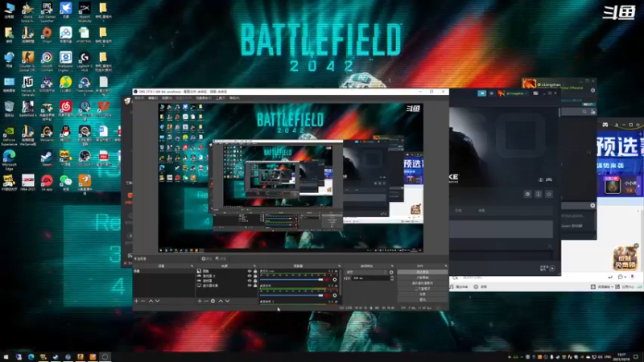Favorite the game with Steam star icon
The width and height of the screenshot is (644, 362).
coord(549,194)
